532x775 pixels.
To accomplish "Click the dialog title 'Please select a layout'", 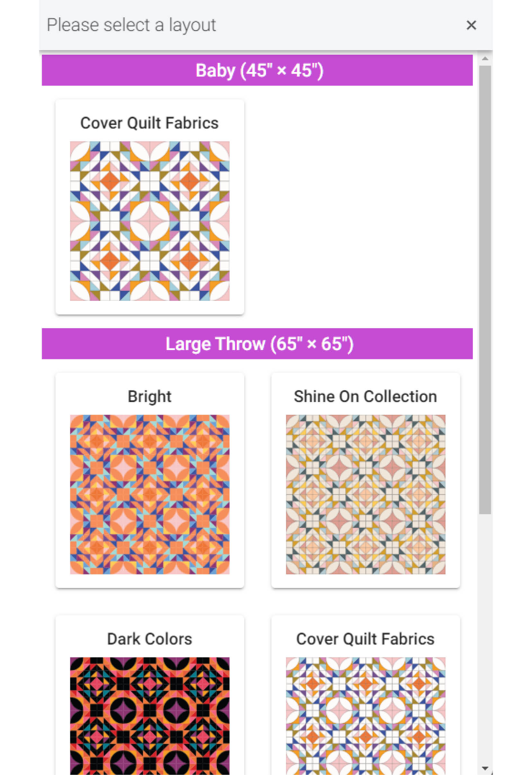I will click(x=131, y=24).
